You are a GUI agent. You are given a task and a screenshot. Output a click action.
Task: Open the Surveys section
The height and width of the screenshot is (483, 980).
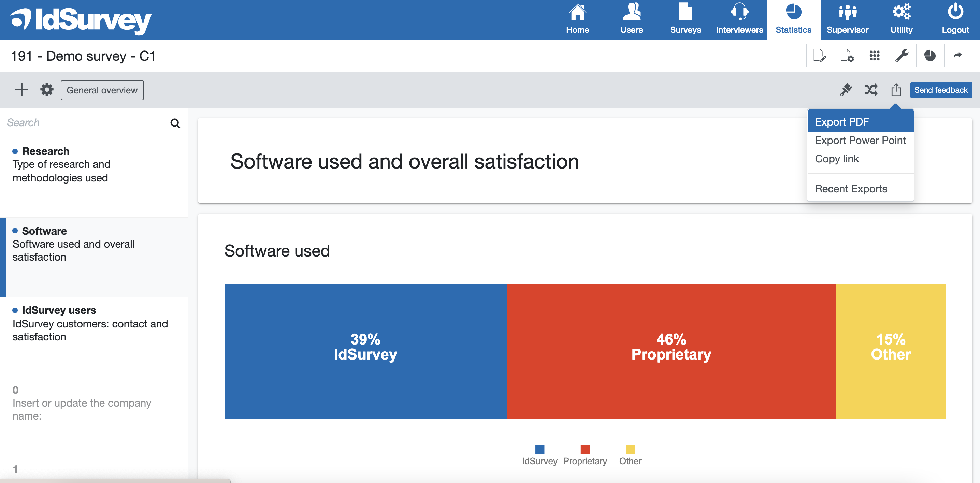click(x=685, y=19)
